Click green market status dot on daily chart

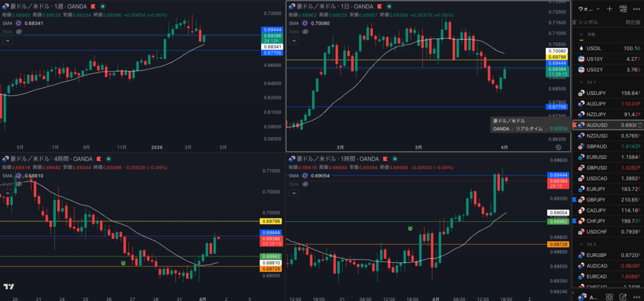[x=389, y=6]
